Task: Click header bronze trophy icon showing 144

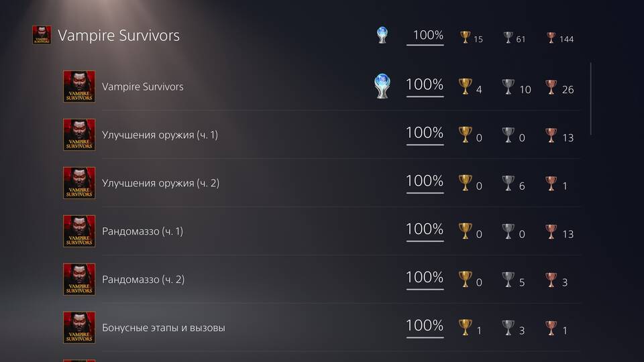Action: click(551, 38)
